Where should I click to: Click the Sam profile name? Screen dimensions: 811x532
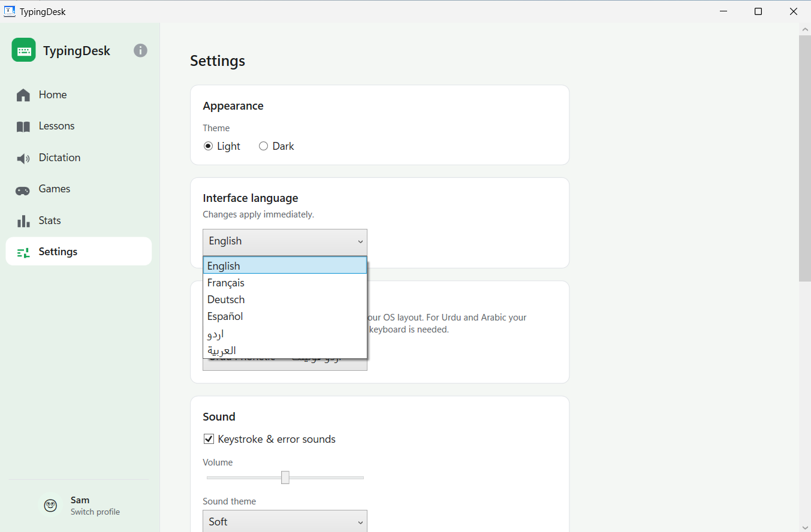point(80,500)
